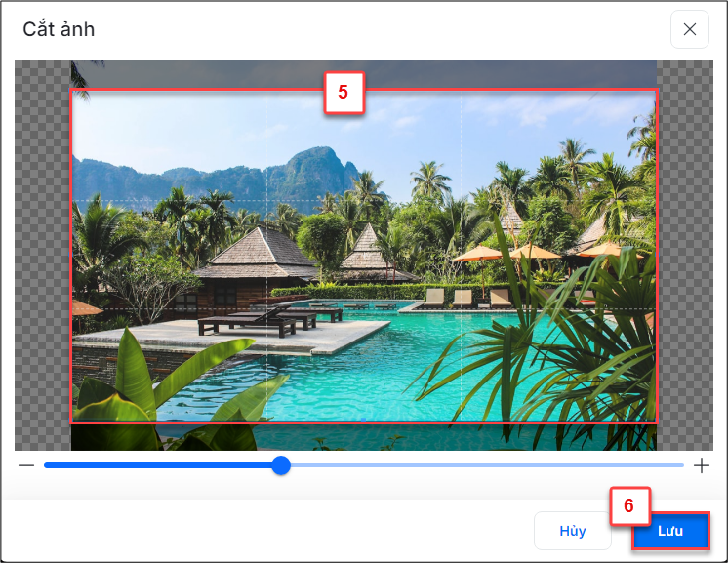The width and height of the screenshot is (728, 563).
Task: Click the Cắt ảnh dialog title
Action: (x=59, y=29)
